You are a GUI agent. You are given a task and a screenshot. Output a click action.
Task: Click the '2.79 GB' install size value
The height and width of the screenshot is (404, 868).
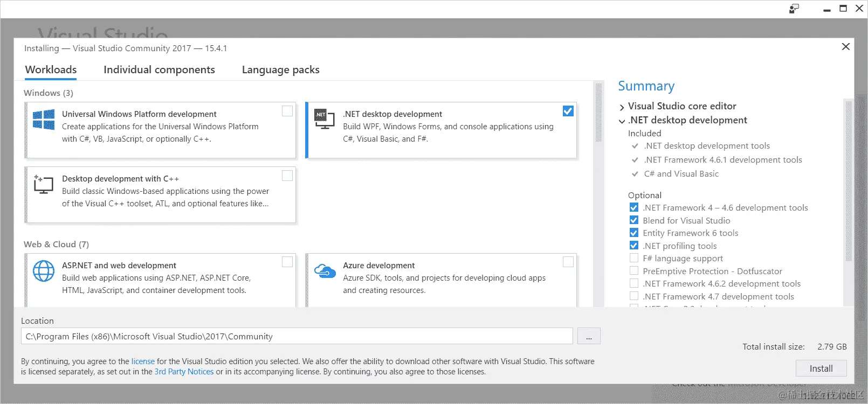coord(832,346)
